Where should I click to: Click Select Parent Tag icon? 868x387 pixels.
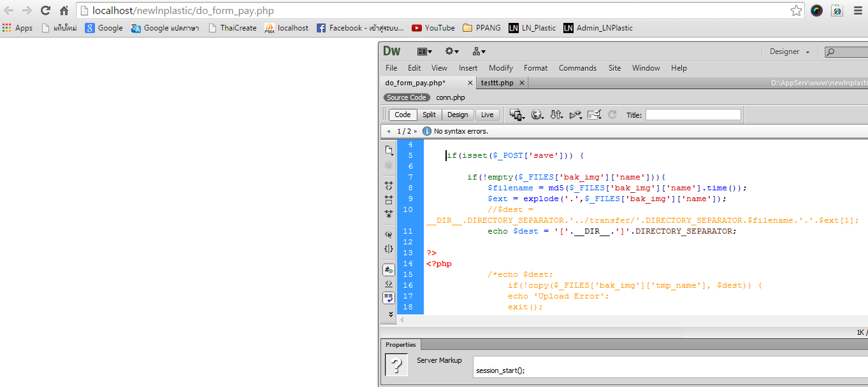point(389,234)
